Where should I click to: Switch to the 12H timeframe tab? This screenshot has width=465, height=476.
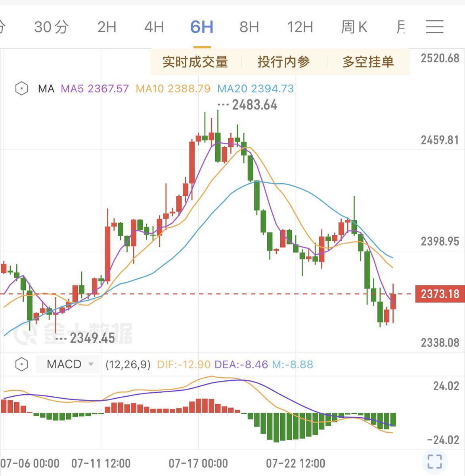300,27
